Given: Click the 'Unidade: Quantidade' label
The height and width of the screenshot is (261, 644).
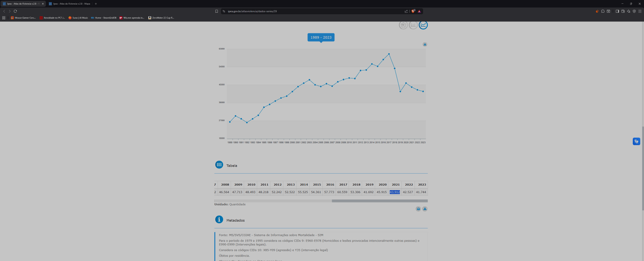Looking at the screenshot, I should click(x=230, y=204).
